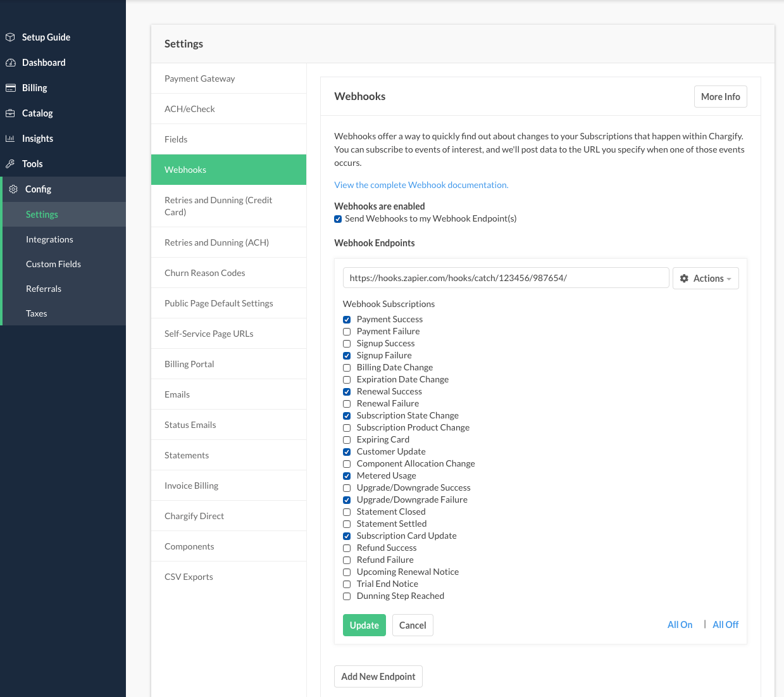Enable Upgrade/Downgrade Success checkbox

pos(347,488)
